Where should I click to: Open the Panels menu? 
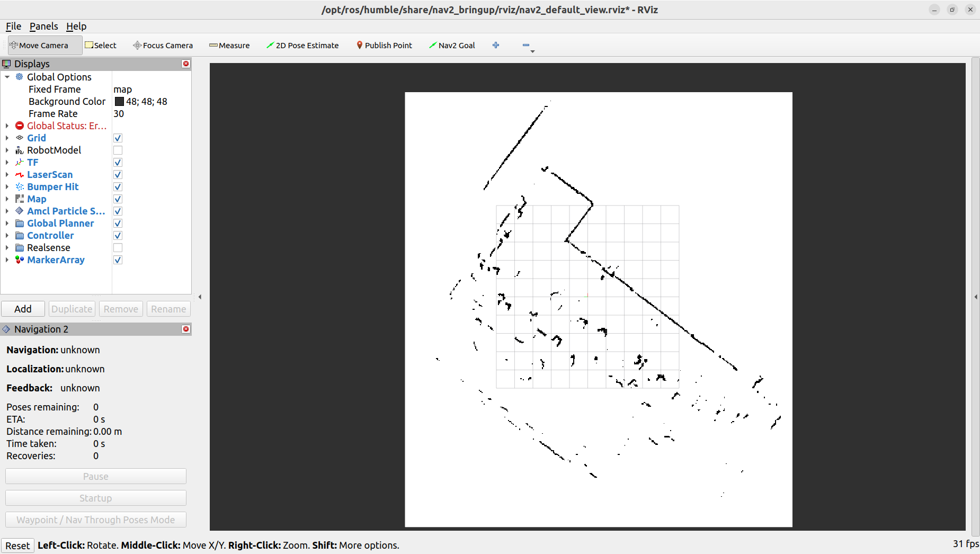pyautogui.click(x=44, y=26)
